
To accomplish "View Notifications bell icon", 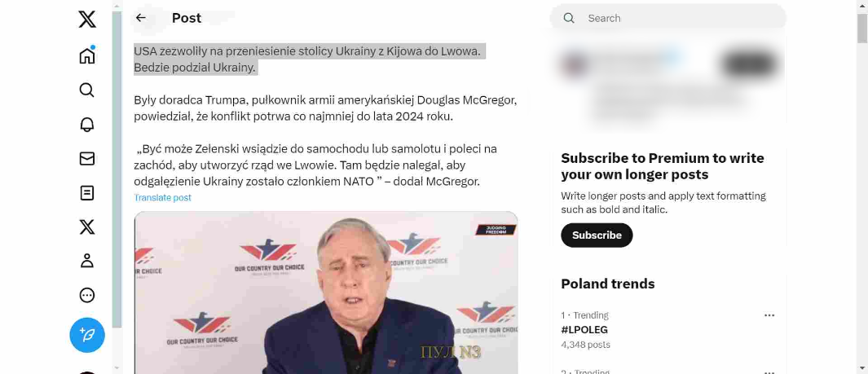I will coord(87,125).
